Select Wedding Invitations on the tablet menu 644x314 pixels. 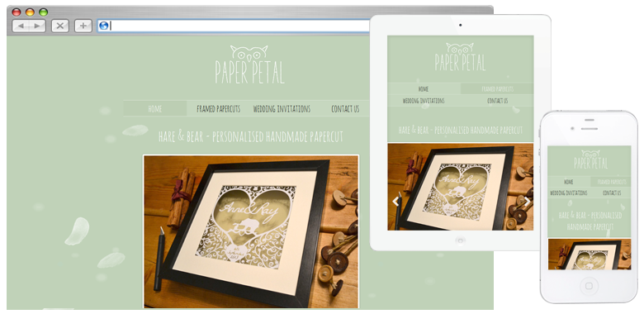pyautogui.click(x=424, y=101)
